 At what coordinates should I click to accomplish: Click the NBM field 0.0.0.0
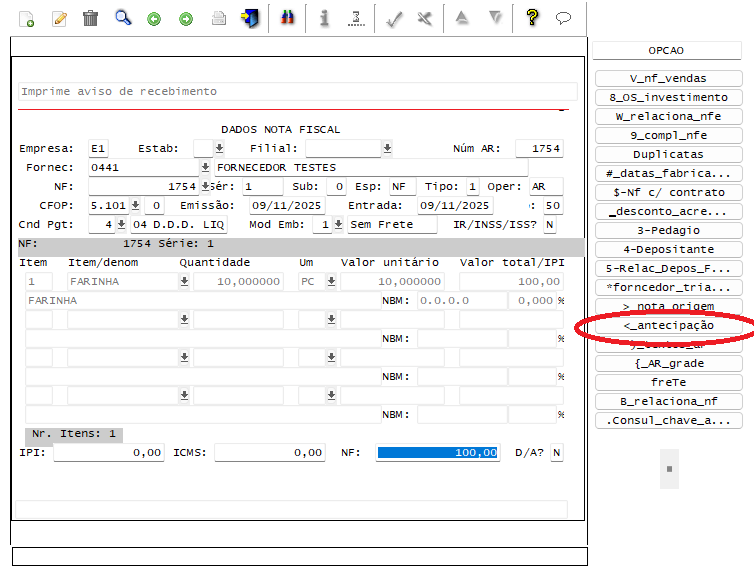(x=463, y=301)
